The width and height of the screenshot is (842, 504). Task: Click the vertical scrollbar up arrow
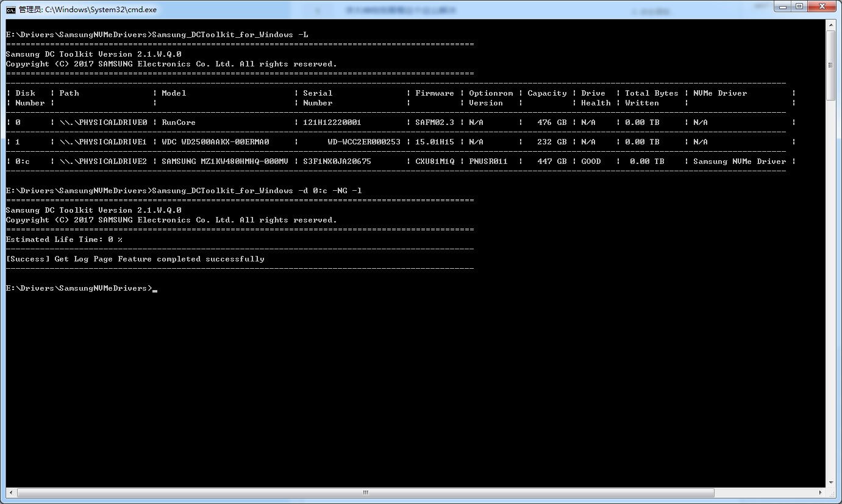pyautogui.click(x=830, y=24)
